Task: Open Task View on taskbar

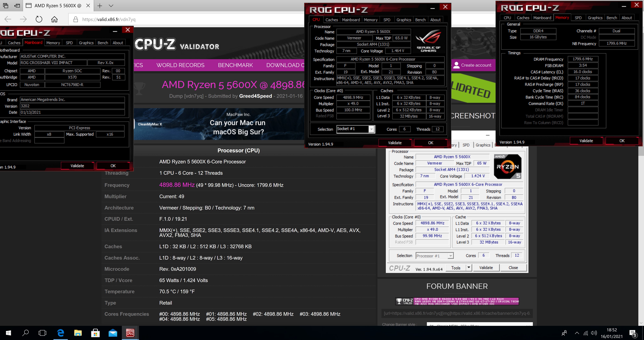Action: coord(42,333)
